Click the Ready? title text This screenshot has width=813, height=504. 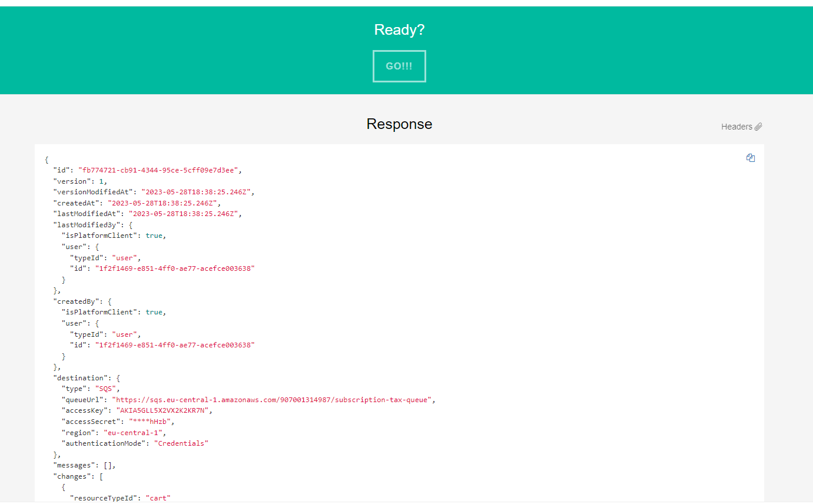[399, 30]
